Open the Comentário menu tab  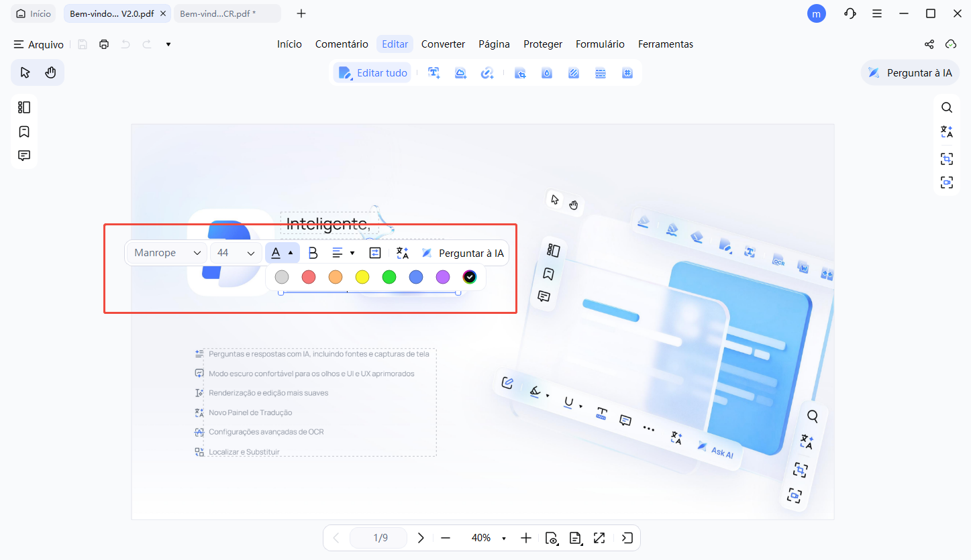[342, 44]
